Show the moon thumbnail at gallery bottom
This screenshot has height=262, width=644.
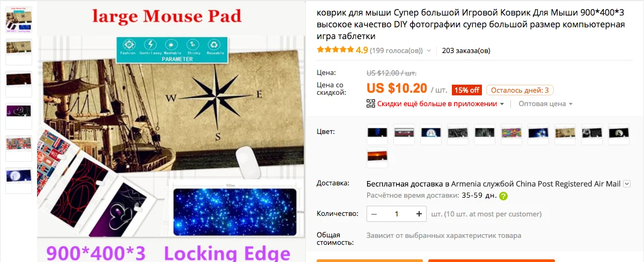19,181
